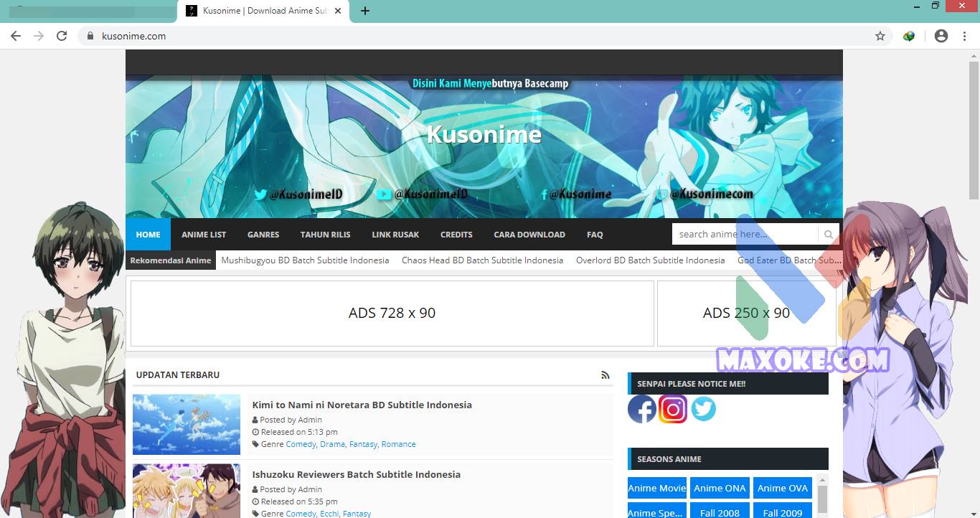Open the Facebook social icon

[642, 409]
